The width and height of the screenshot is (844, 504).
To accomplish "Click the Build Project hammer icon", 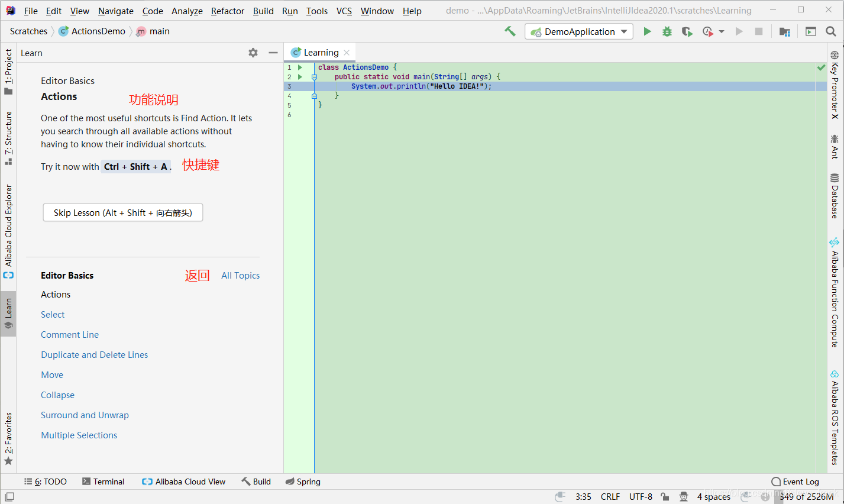I will click(x=510, y=31).
